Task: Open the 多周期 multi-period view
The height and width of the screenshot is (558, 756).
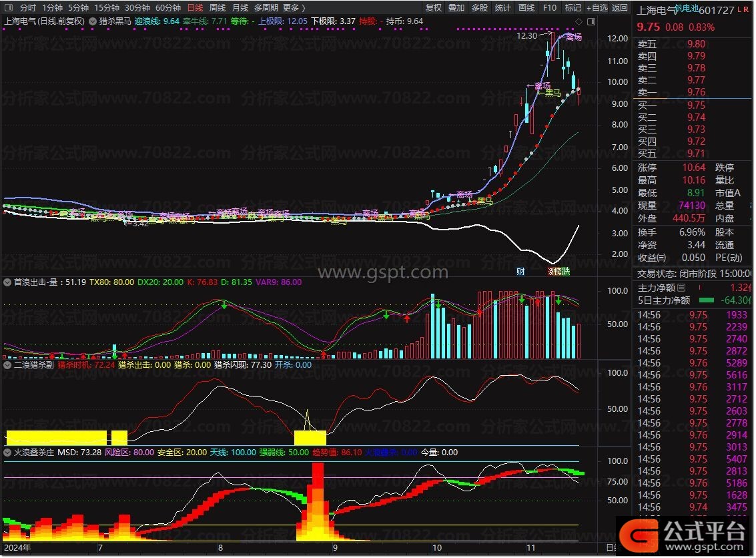Action: [x=266, y=8]
